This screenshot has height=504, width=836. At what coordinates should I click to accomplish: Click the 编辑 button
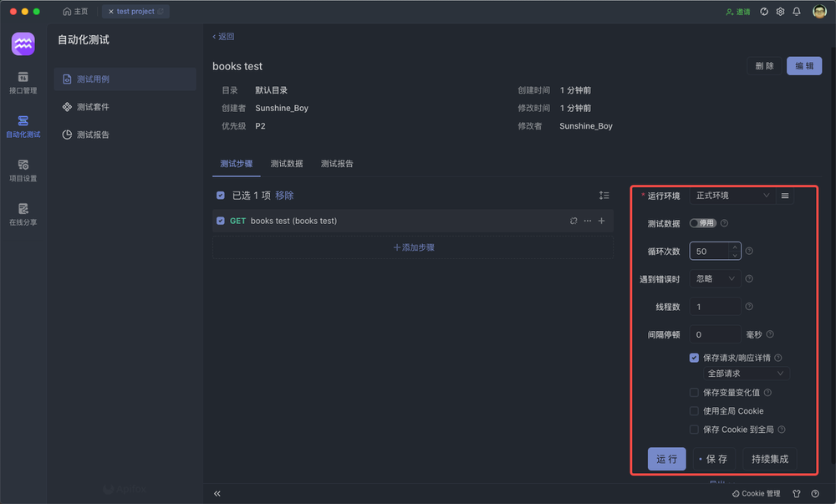pyautogui.click(x=803, y=66)
